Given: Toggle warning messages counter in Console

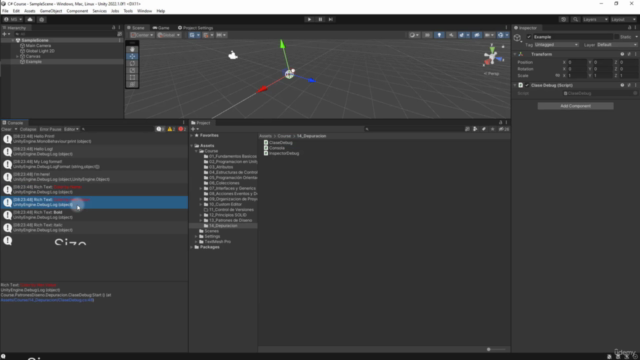Looking at the screenshot, I should (x=171, y=129).
